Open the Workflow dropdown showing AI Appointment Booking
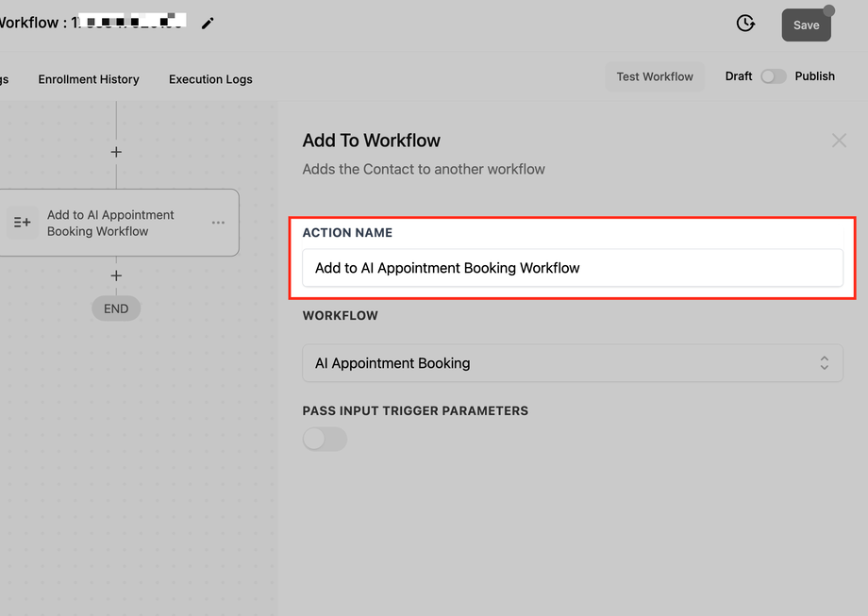The image size is (868, 616). click(573, 363)
